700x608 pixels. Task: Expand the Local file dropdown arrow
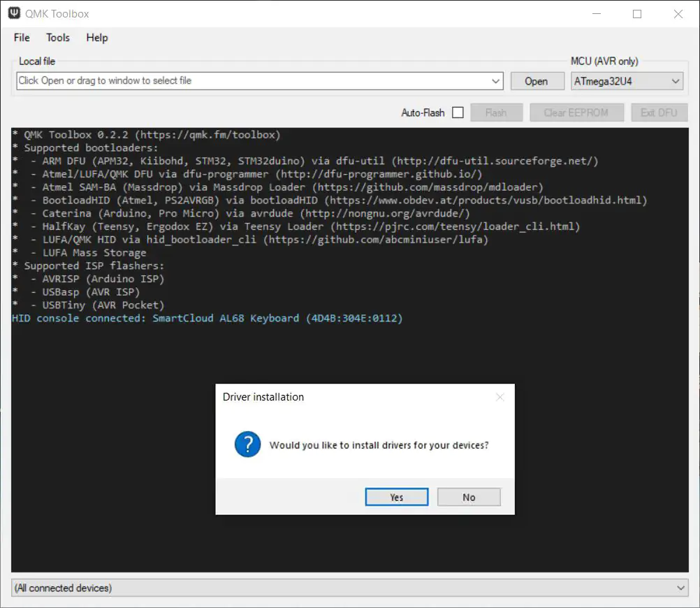click(x=496, y=81)
